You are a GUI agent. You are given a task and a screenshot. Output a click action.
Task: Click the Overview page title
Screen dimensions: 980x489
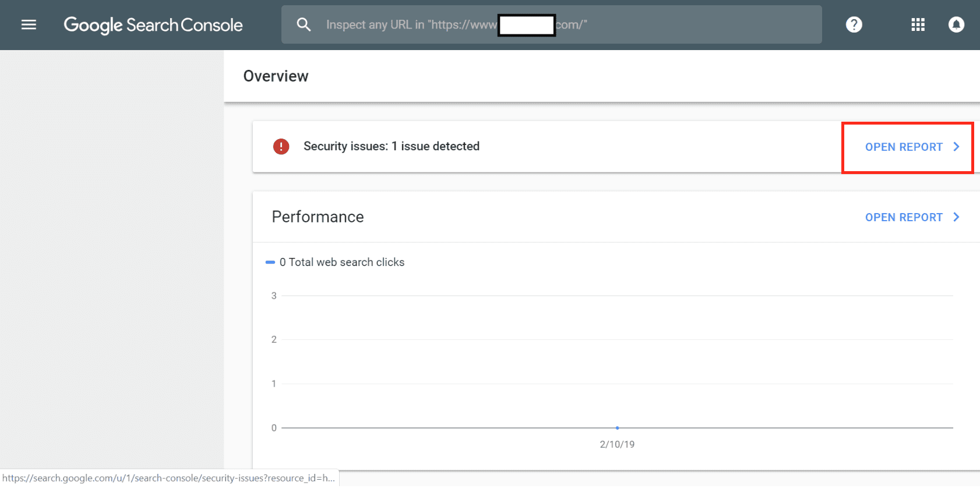click(x=276, y=76)
